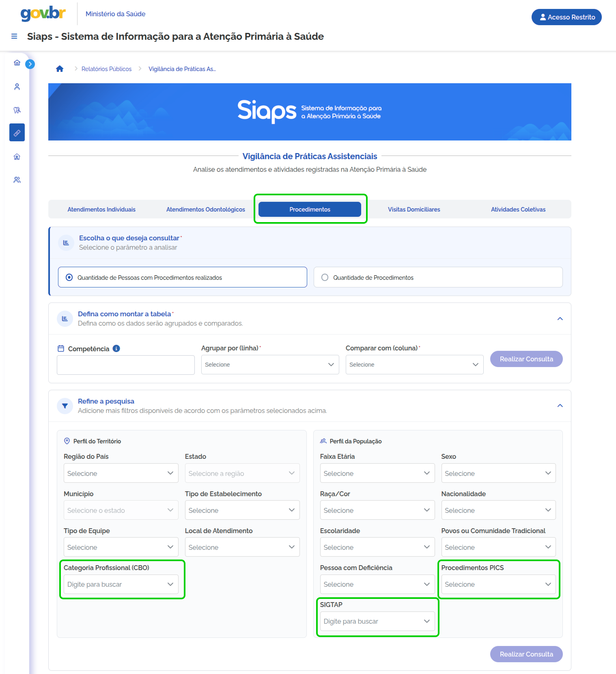The height and width of the screenshot is (674, 616).
Task: Click the Perfil do Território label
Action: pyautogui.click(x=97, y=441)
